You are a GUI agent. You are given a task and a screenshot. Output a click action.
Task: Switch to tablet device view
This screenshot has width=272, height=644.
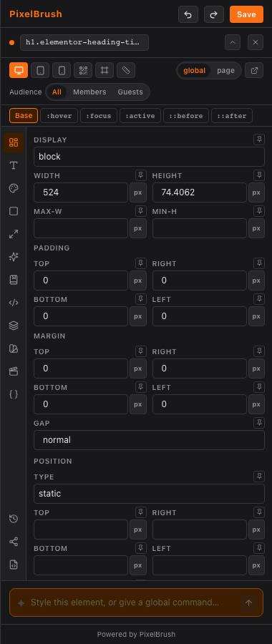click(x=40, y=70)
